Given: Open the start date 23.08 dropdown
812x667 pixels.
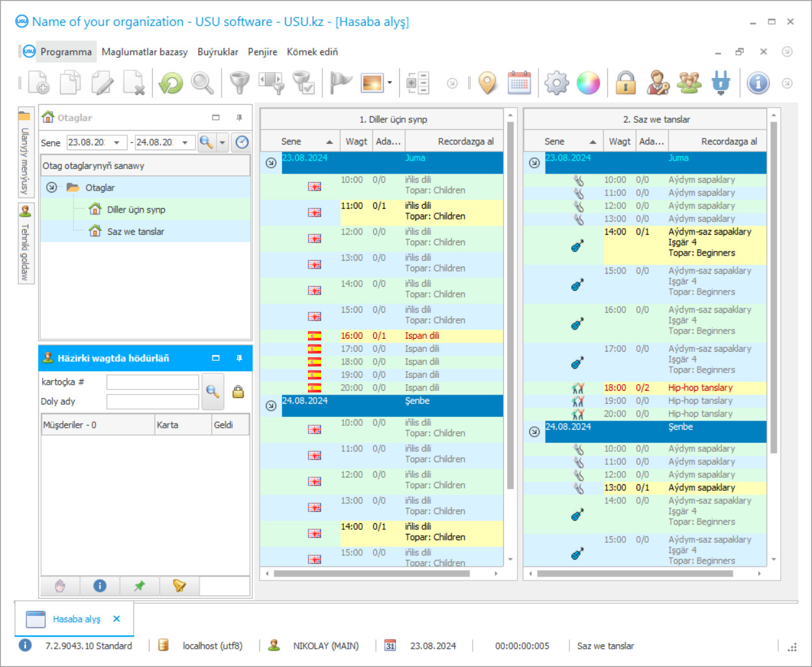Looking at the screenshot, I should coord(116,142).
